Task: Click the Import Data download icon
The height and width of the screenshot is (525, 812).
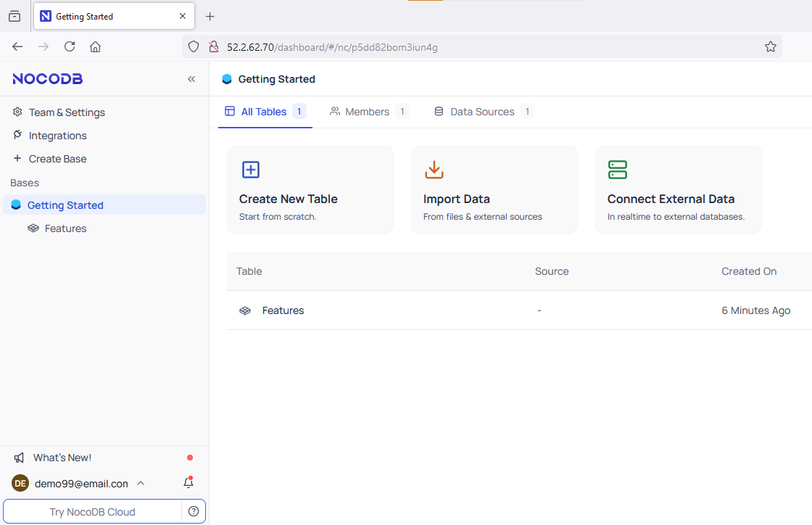Action: (434, 169)
